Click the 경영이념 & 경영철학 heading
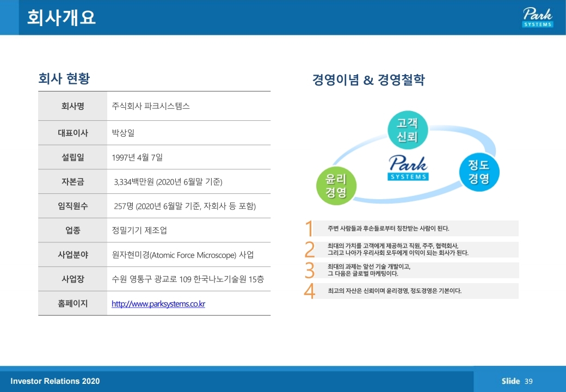Image resolution: width=566 pixels, height=392 pixels. click(368, 79)
